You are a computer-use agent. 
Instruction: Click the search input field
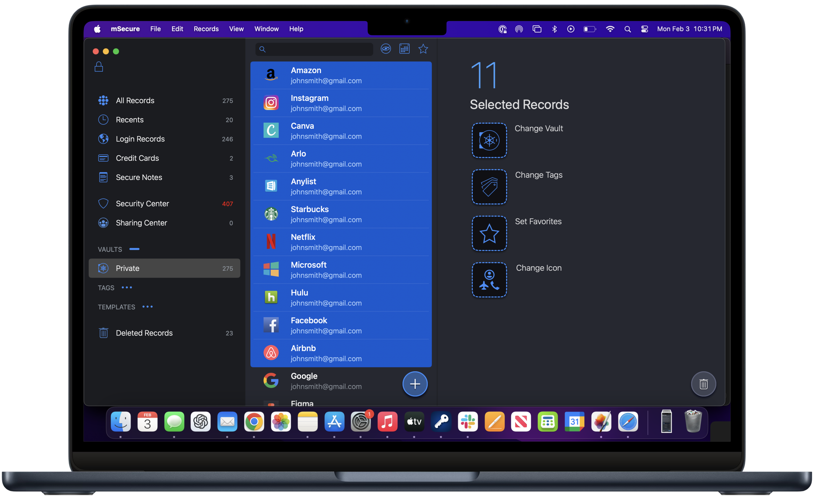click(318, 49)
